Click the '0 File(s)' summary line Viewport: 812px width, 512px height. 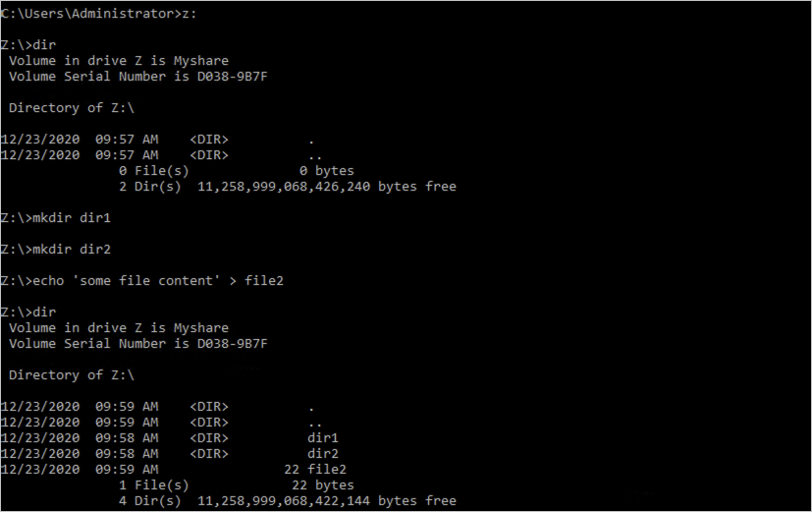(x=237, y=171)
